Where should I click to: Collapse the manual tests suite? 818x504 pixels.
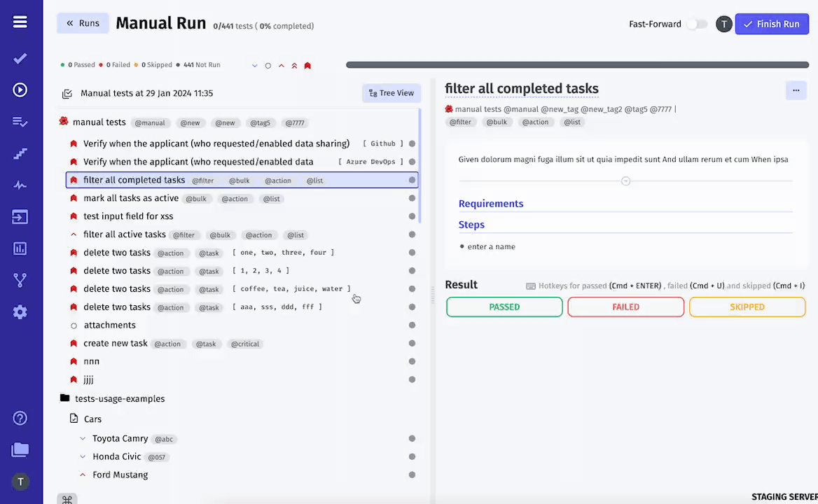coord(64,121)
